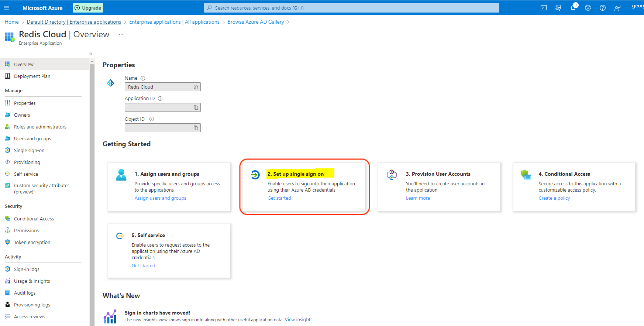Click the Upgrade button

pos(88,8)
